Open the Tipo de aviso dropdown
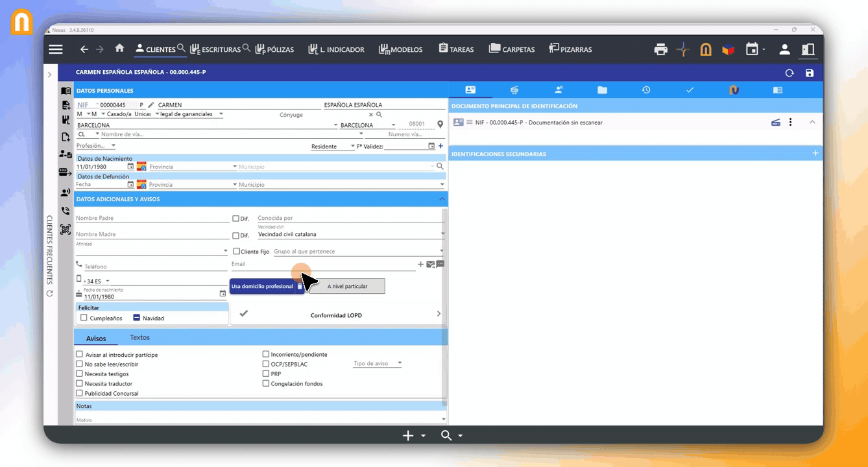This screenshot has width=868, height=467. click(378, 363)
